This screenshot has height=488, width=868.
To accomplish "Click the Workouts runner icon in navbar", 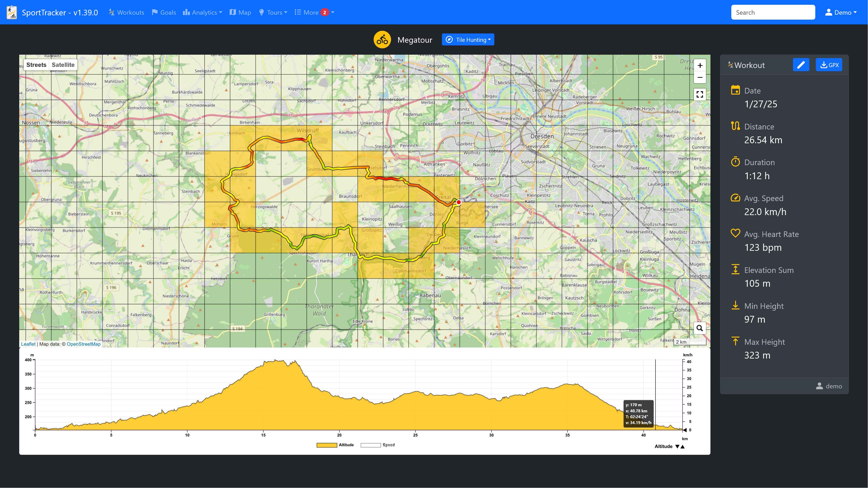I will [111, 12].
